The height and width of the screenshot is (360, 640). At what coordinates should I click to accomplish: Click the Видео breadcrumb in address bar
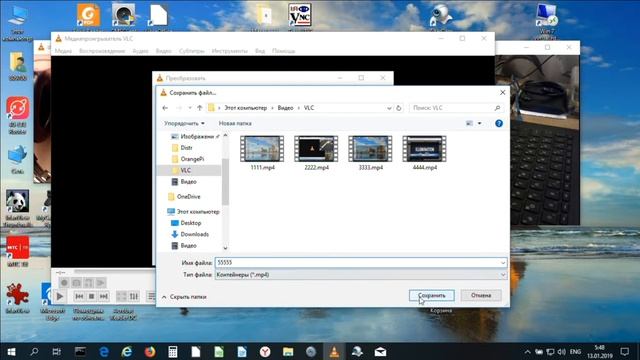click(x=285, y=108)
